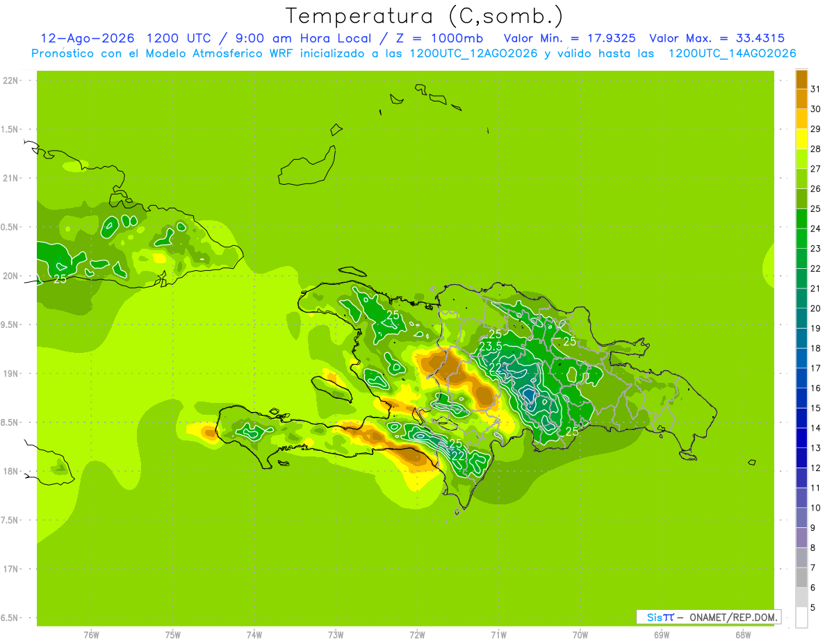834x644 pixels.
Task: Select the 'Valor Min. = 17.9325' text
Action: 569,38
